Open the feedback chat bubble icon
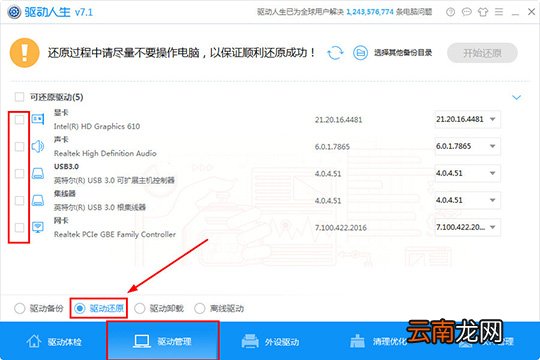This screenshot has width=540, height=360. click(467, 12)
